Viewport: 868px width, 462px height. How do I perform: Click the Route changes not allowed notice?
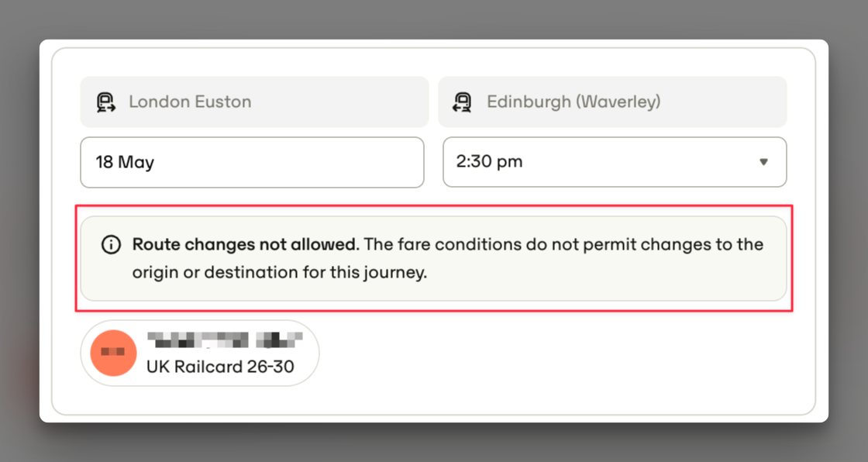point(433,258)
